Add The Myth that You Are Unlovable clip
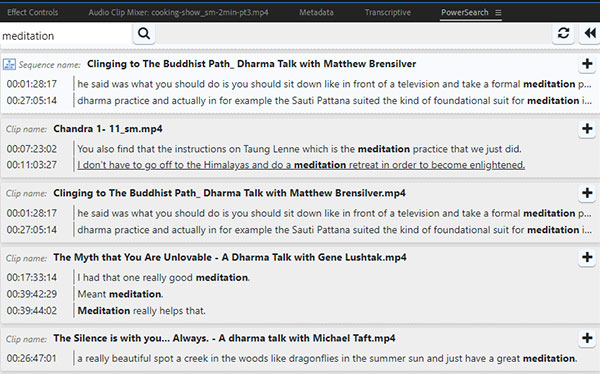This screenshot has height=374, width=600. click(x=587, y=257)
